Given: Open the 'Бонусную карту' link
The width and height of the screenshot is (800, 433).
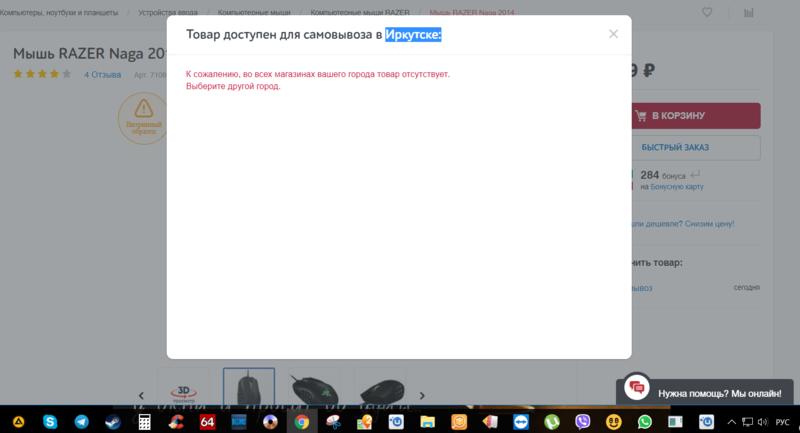Looking at the screenshot, I should [x=677, y=187].
